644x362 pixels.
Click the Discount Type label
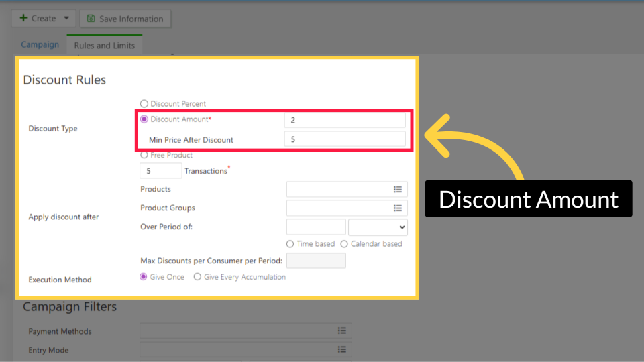point(53,129)
